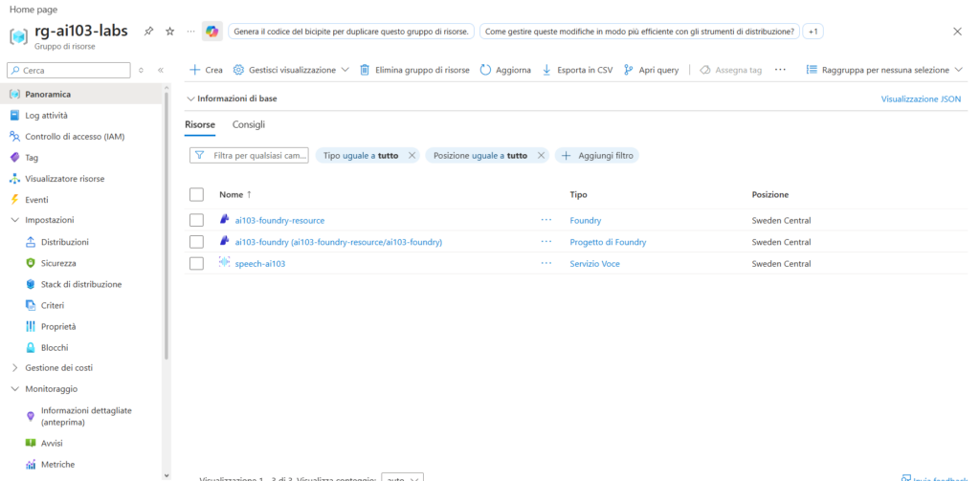Open the Copilot icon
Viewport: 980px width, 481px height.
212,32
